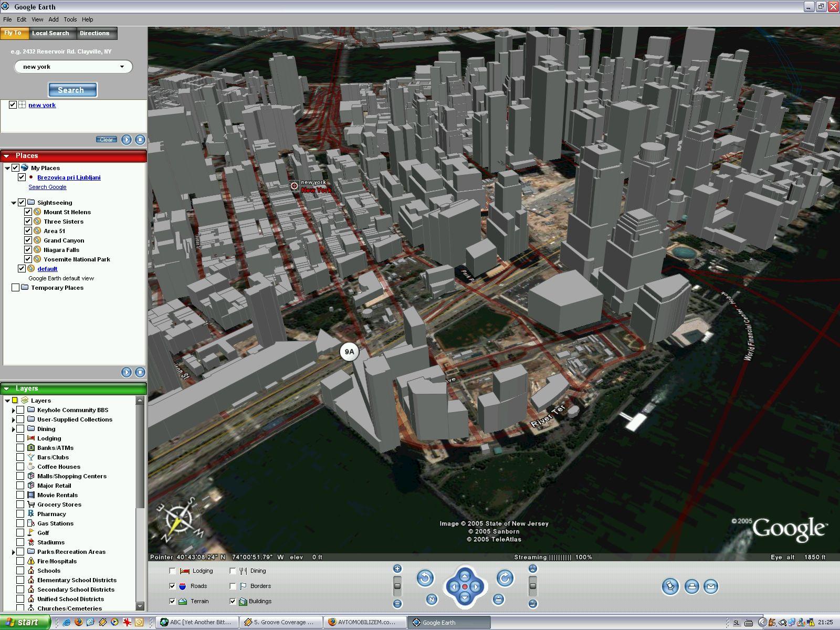Screen dimensions: 840x630
Task: Tilt view up button above tilt slider
Action: [x=533, y=569]
